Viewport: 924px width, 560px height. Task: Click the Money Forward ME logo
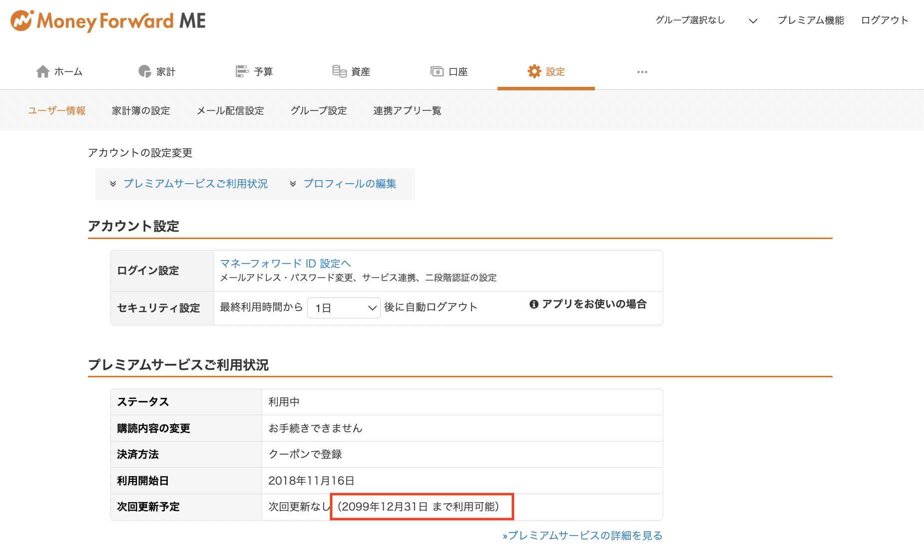click(x=108, y=21)
